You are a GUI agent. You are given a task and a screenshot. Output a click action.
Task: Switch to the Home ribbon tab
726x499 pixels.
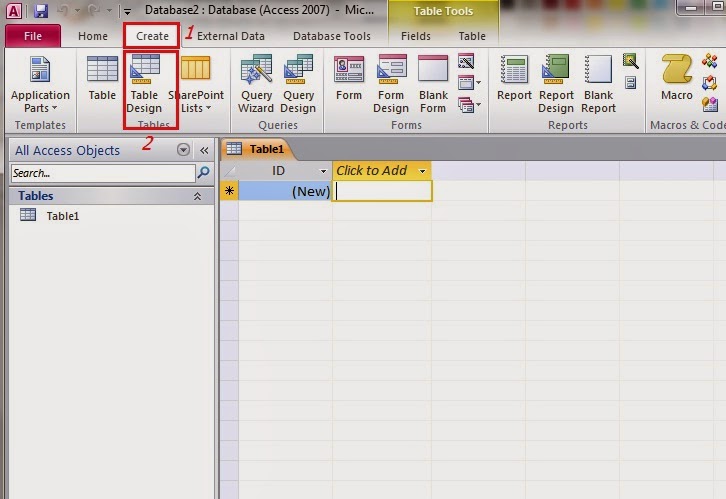pyautogui.click(x=93, y=36)
